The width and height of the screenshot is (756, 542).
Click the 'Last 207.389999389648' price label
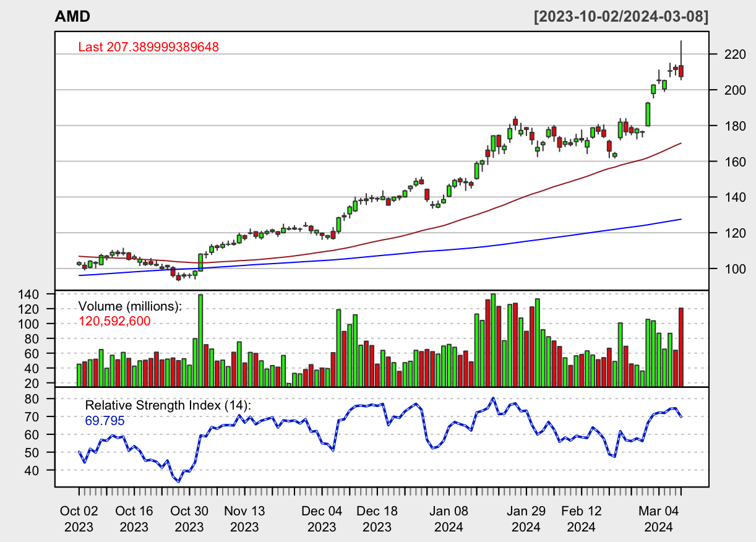pyautogui.click(x=148, y=47)
